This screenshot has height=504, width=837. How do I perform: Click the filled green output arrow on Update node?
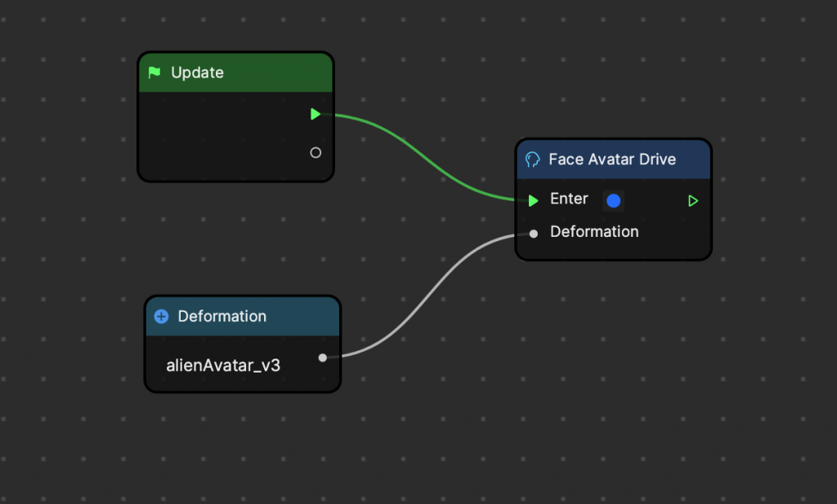click(x=316, y=114)
